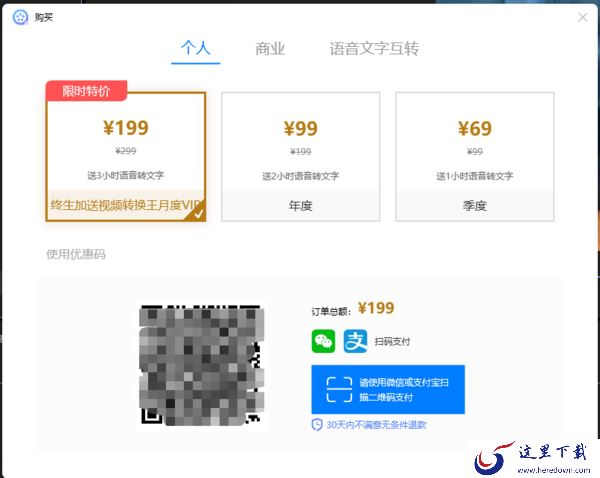Select the WeChat Pay icon

[323, 341]
